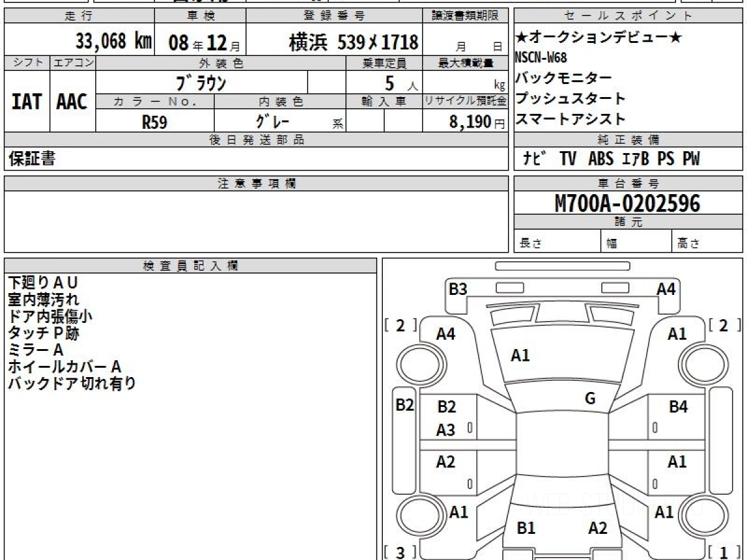Click the A3 mark on left front door
This screenshot has height=560, width=747.
(446, 429)
